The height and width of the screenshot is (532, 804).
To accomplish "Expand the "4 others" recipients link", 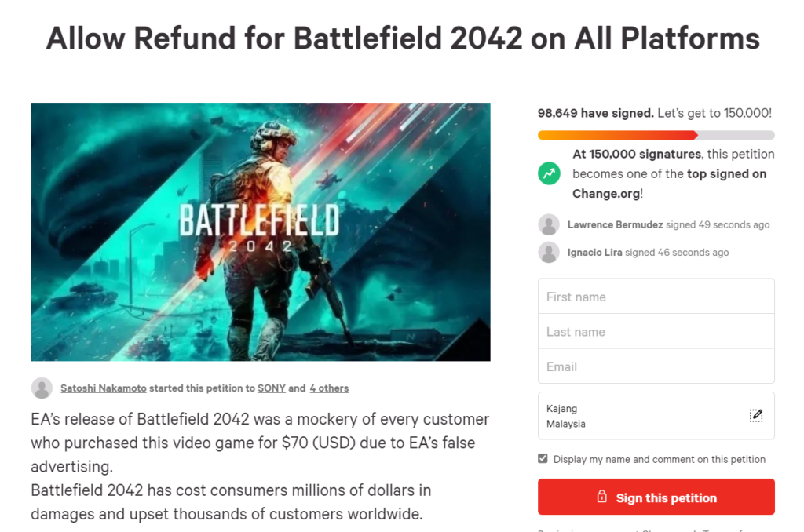I will (329, 388).
